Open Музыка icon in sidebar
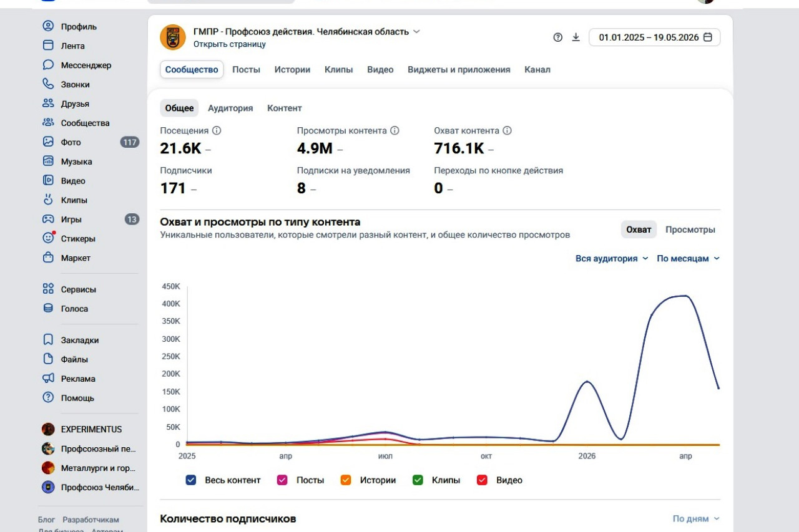Viewport: 799px width, 532px height. [48, 162]
